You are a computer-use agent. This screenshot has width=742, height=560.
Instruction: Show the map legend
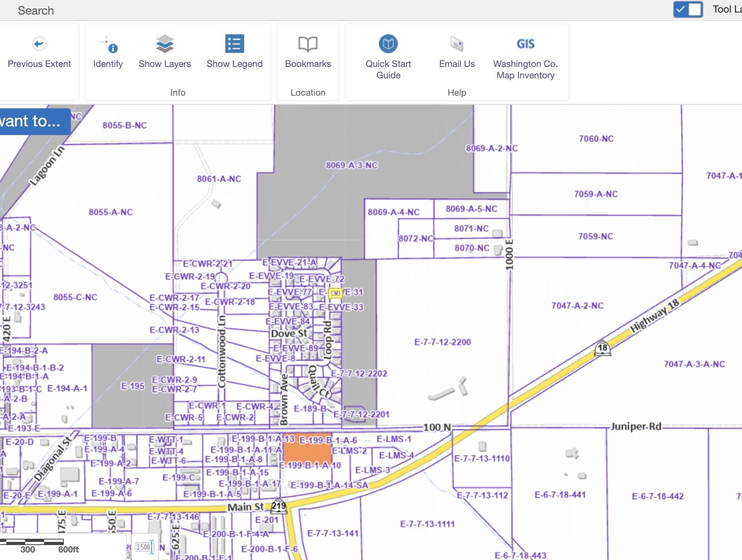234,44
